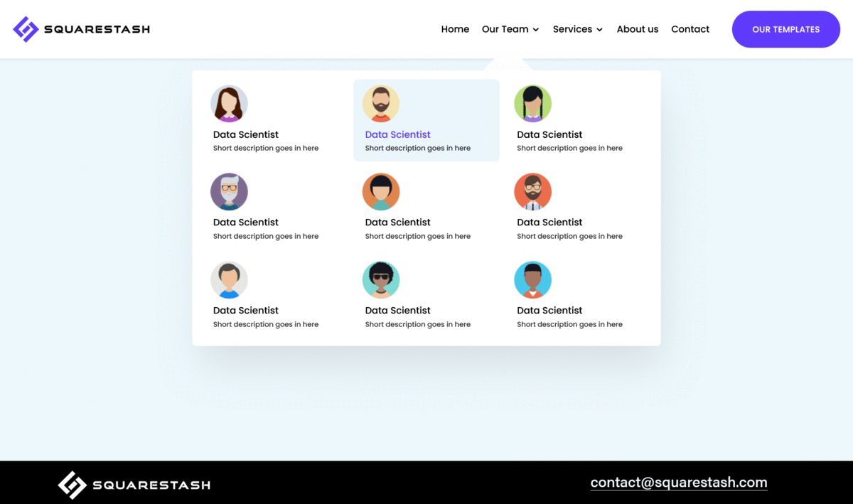Screen dimensions: 853x504
Task: Expand the Services dropdown chevron
Action: [599, 30]
